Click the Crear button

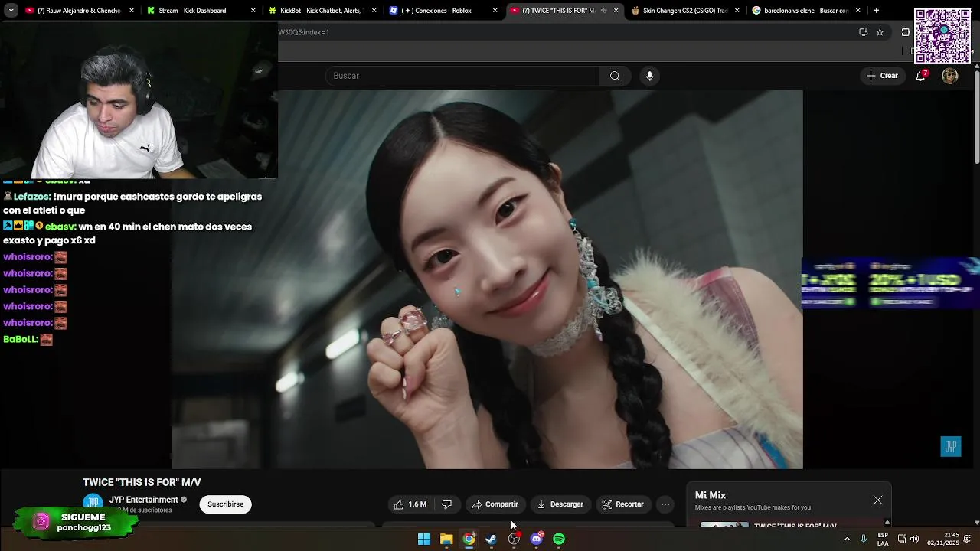882,76
